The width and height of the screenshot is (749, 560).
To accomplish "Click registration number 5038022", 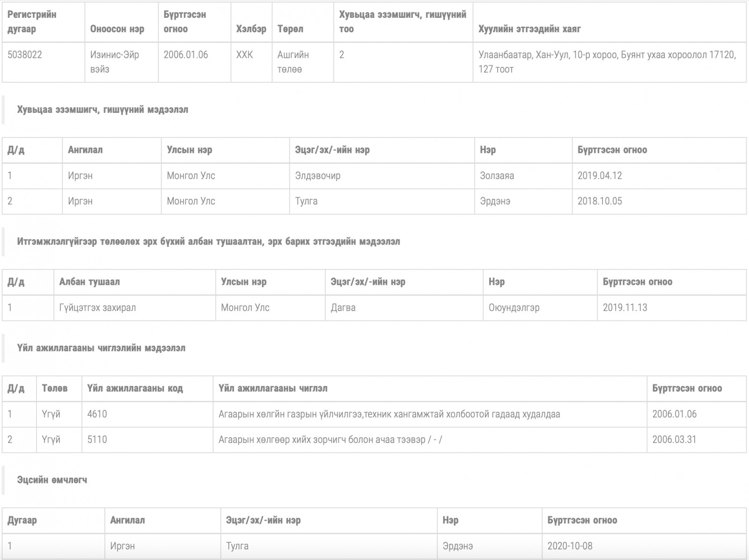I will click(x=25, y=55).
